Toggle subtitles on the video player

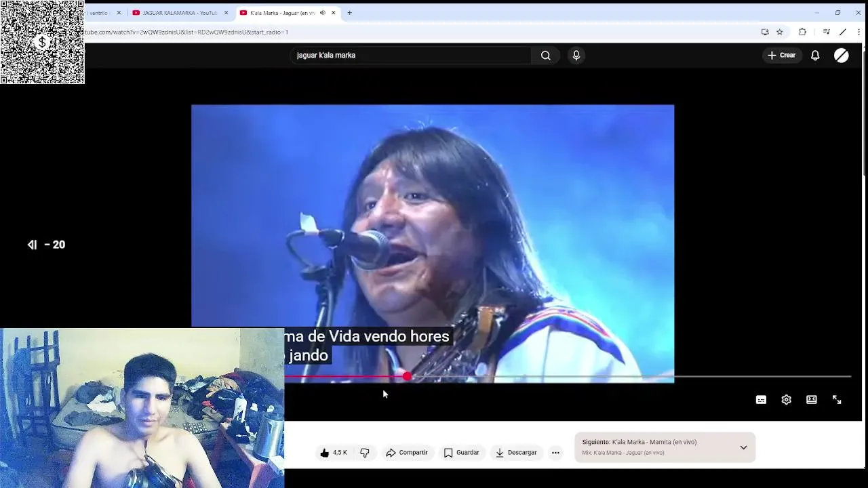tap(761, 400)
